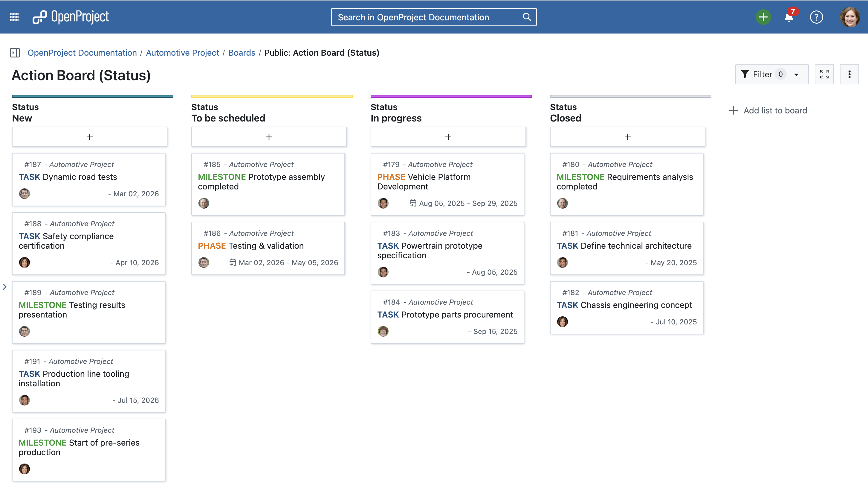868x486 pixels.
Task: Open the Dynamic road tests card
Action: point(80,177)
